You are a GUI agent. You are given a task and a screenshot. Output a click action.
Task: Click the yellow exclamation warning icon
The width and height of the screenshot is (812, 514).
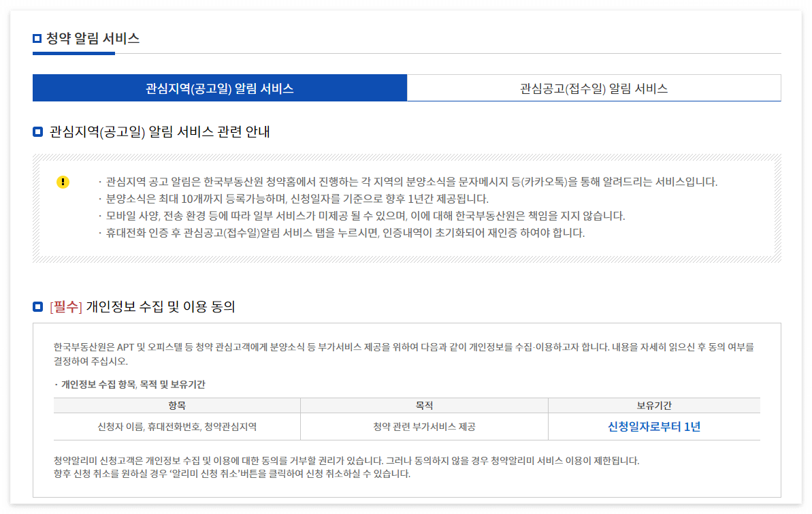point(63,181)
